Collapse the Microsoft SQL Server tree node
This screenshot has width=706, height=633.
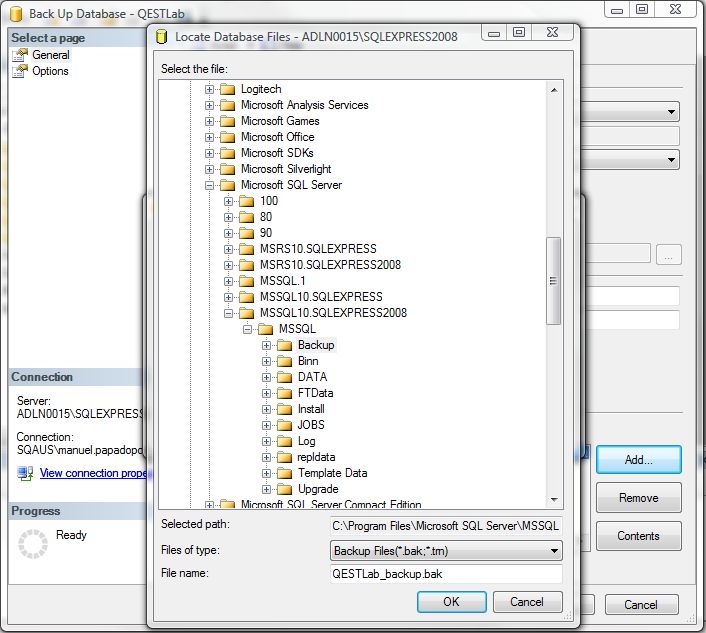[x=210, y=185]
